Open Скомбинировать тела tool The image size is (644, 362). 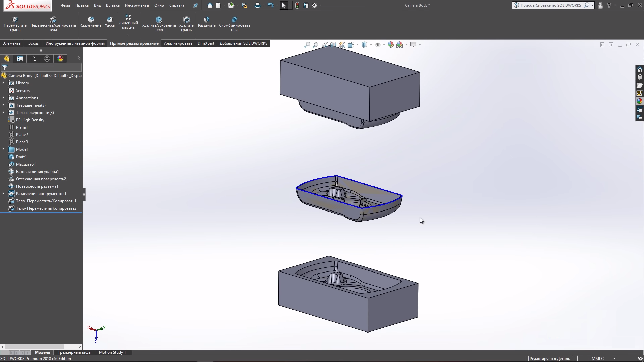[x=234, y=24]
